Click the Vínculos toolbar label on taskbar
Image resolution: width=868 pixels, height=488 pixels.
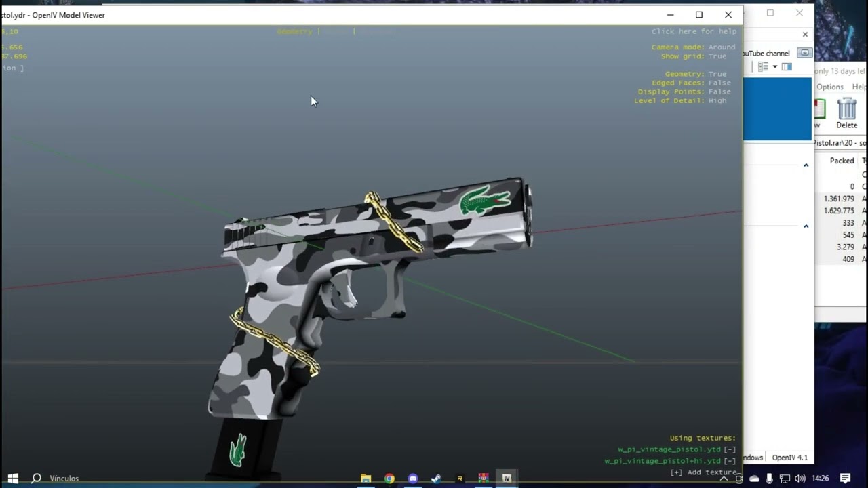(x=64, y=479)
